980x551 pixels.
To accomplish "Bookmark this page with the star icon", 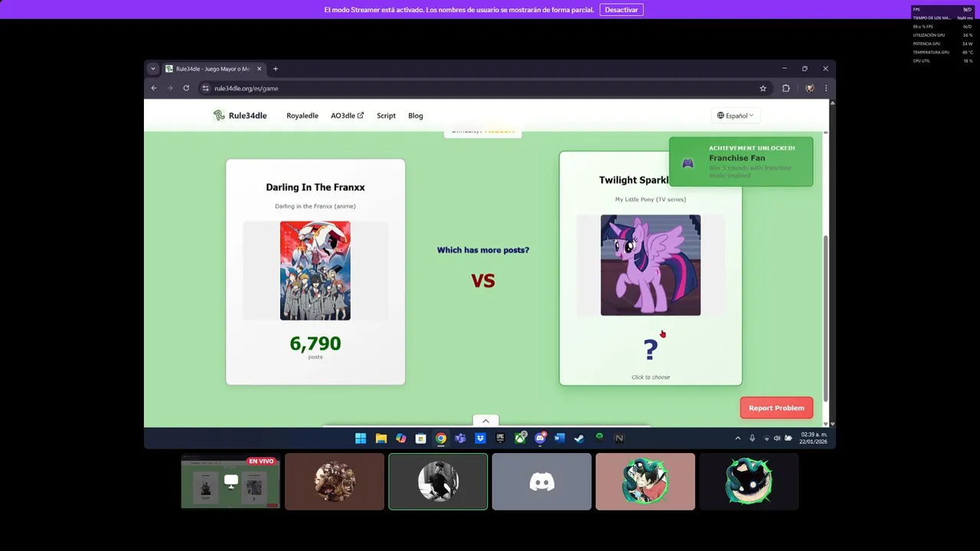I will coord(763,88).
